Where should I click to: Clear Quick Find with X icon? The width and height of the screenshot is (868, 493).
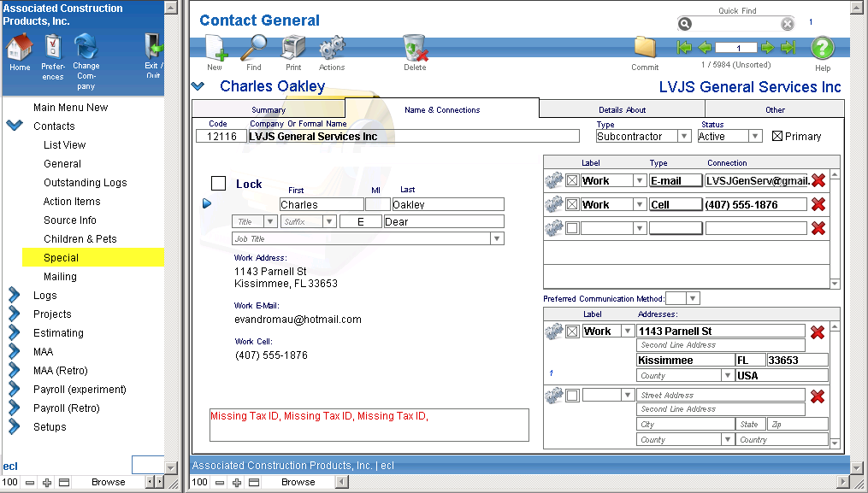[x=787, y=24]
